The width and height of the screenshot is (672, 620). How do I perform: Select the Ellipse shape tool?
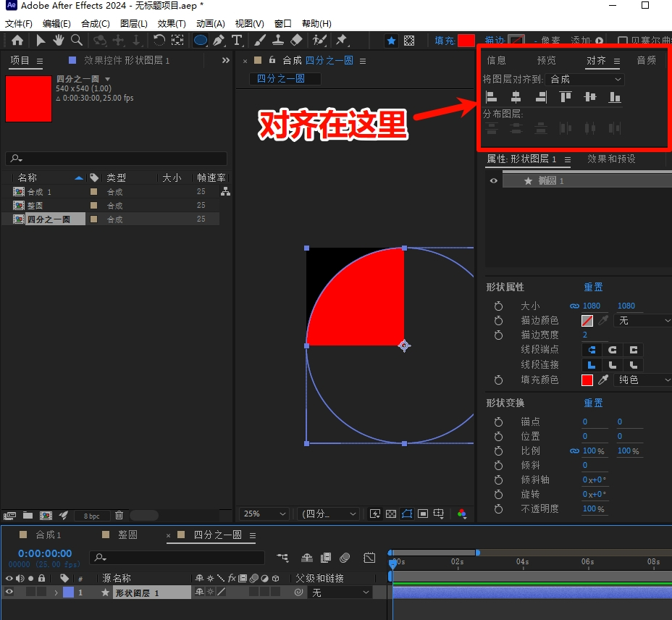pos(201,41)
